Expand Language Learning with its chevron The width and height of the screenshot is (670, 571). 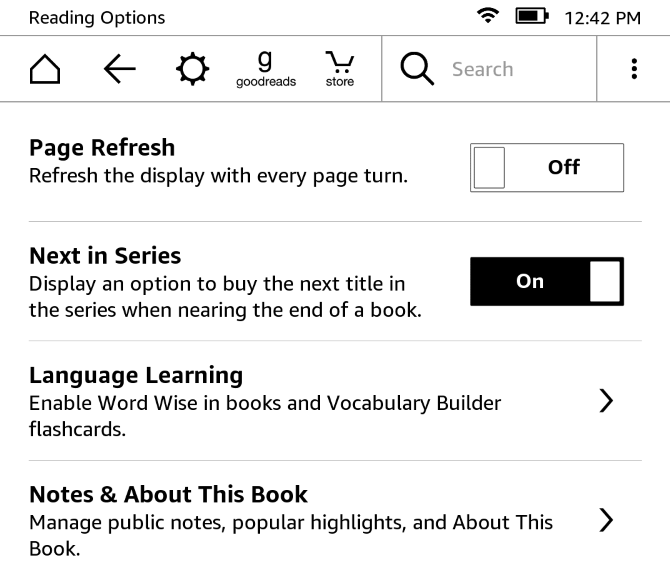(x=604, y=402)
